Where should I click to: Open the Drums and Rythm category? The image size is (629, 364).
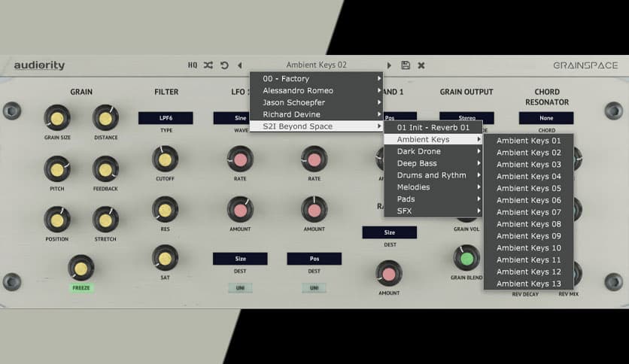coord(433,175)
